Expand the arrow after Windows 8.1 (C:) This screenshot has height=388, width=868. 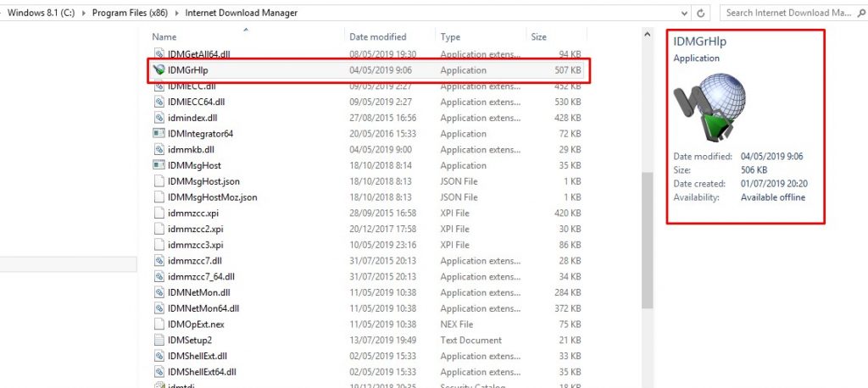coord(84,13)
